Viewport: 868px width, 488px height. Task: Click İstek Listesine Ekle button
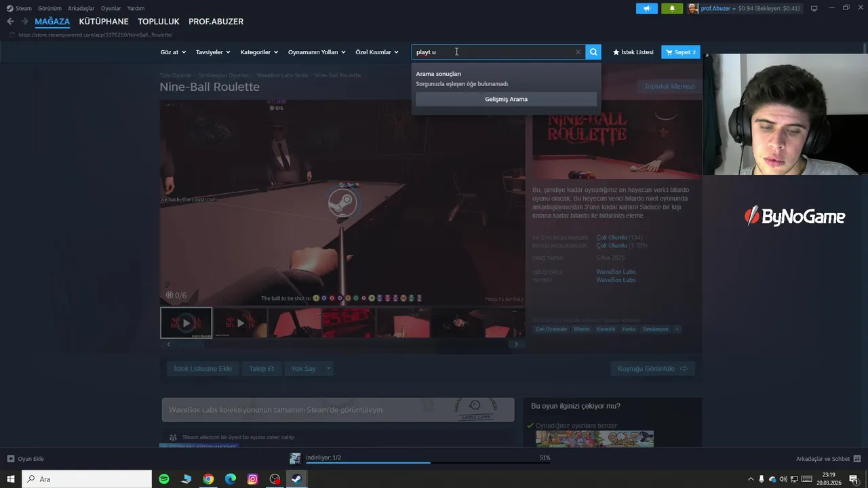[x=203, y=369]
